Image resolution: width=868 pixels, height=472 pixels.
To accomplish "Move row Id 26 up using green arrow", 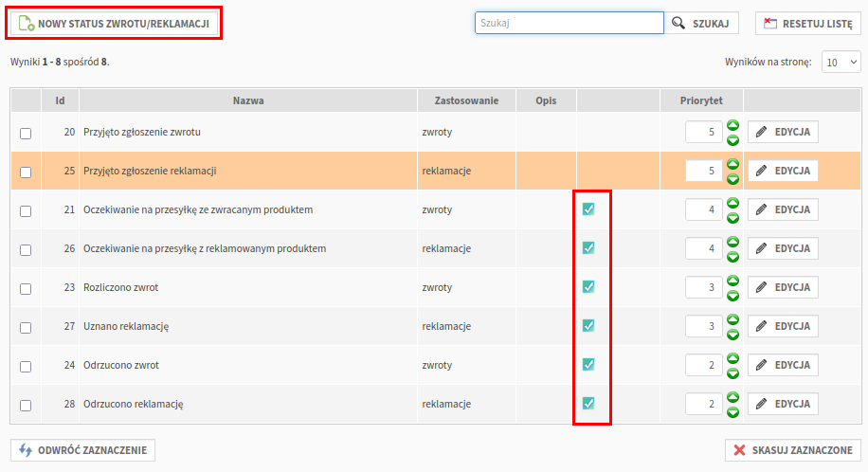I will (x=732, y=242).
